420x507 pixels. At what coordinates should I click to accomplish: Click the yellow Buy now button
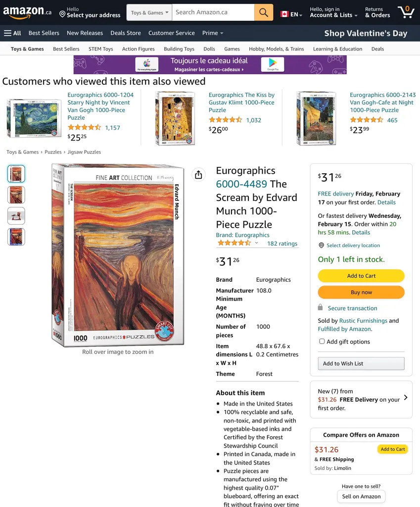(x=361, y=293)
